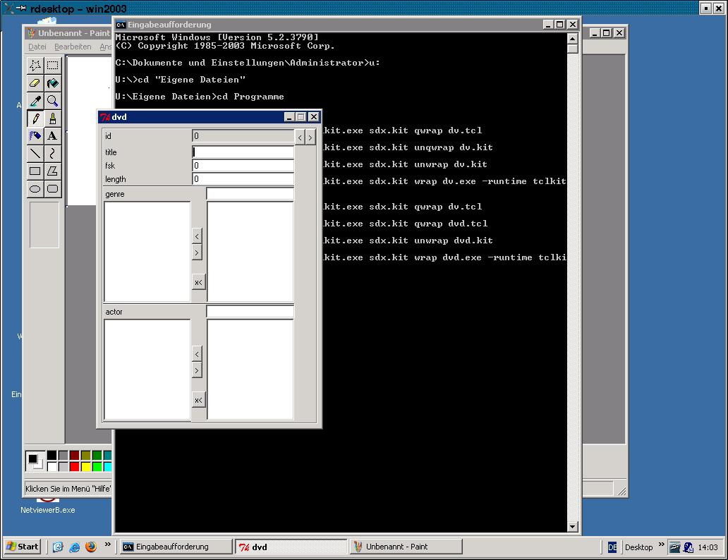Choose the Ellipse shape tool
Image resolution: width=728 pixels, height=560 pixels.
pyautogui.click(x=35, y=188)
